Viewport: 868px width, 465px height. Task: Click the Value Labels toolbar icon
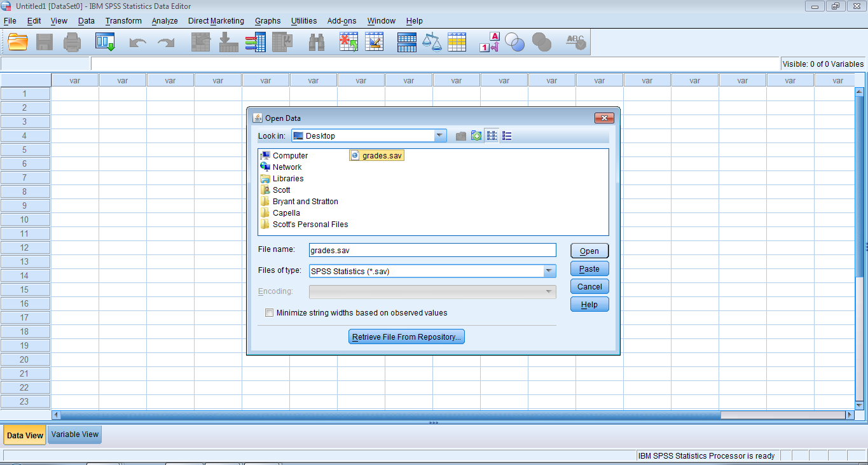tap(489, 43)
